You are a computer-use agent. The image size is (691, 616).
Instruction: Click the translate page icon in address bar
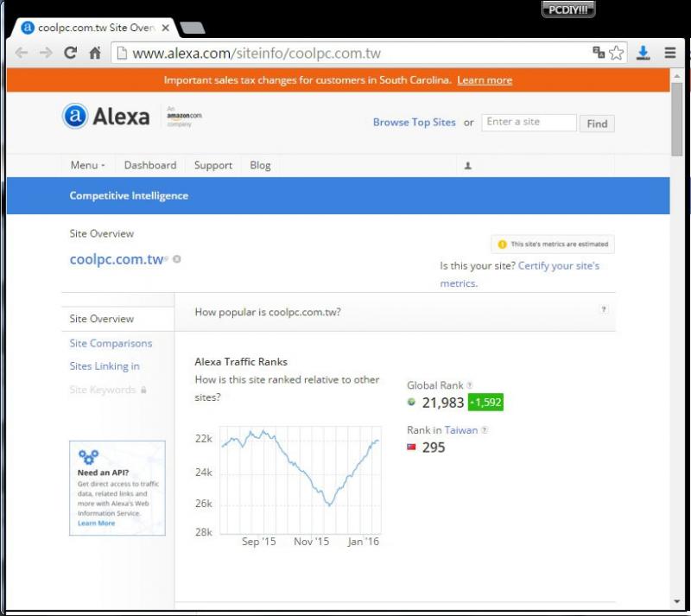coord(598,53)
